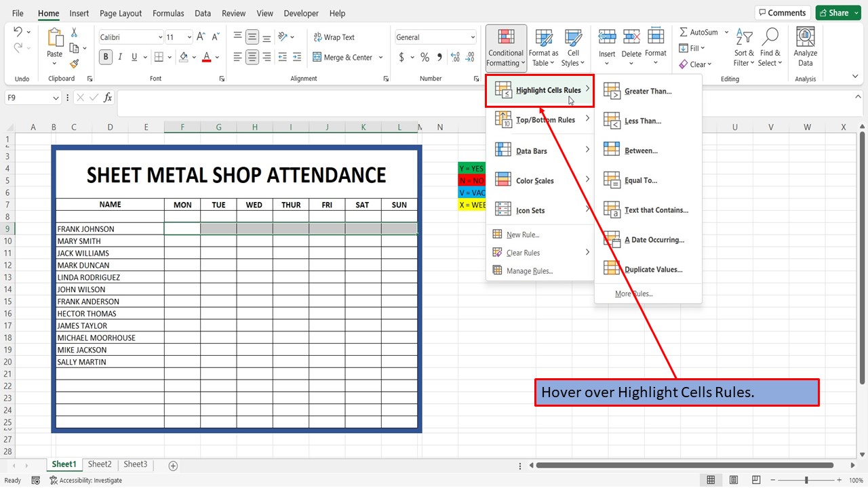The width and height of the screenshot is (868, 488).
Task: Select Duplicate Values rule option
Action: [x=648, y=269]
